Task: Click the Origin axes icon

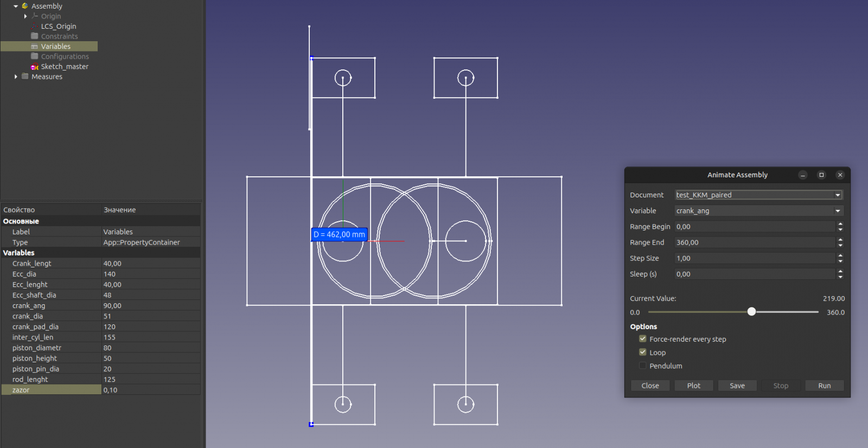Action: (35, 16)
